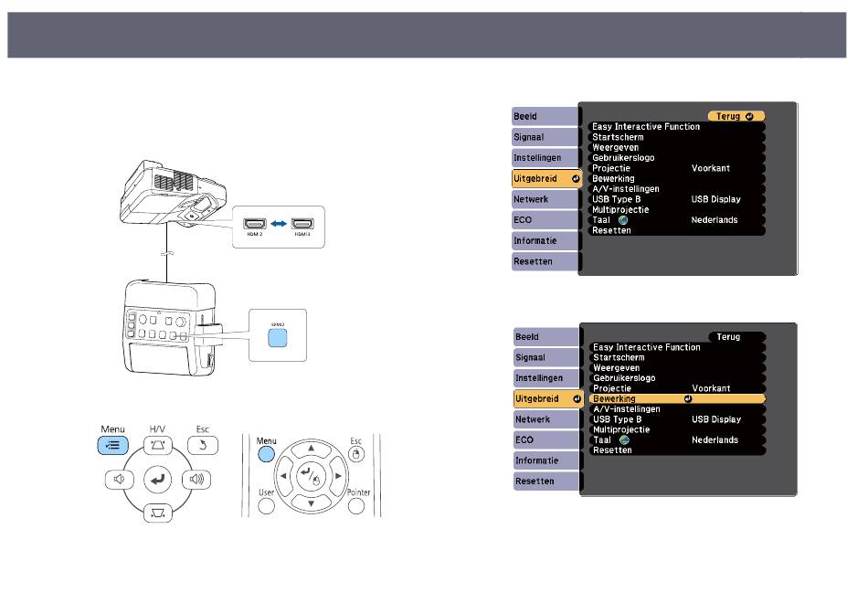Image resolution: width=868 pixels, height=603 pixels.
Task: Click the Nederlands language value in upper menu
Action: coord(715,220)
